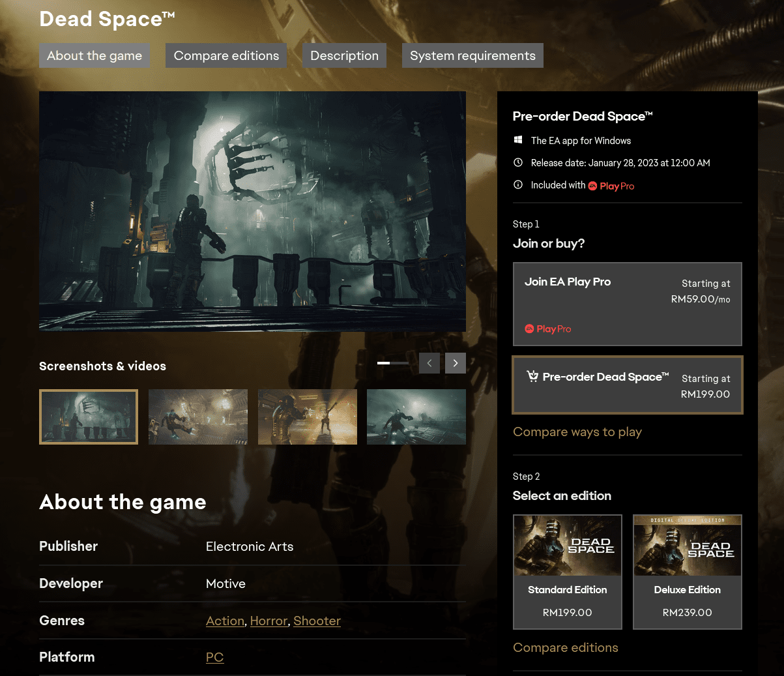Select the second thumbnail showing floating character
Viewport: 784px width, 676px height.
(x=198, y=417)
